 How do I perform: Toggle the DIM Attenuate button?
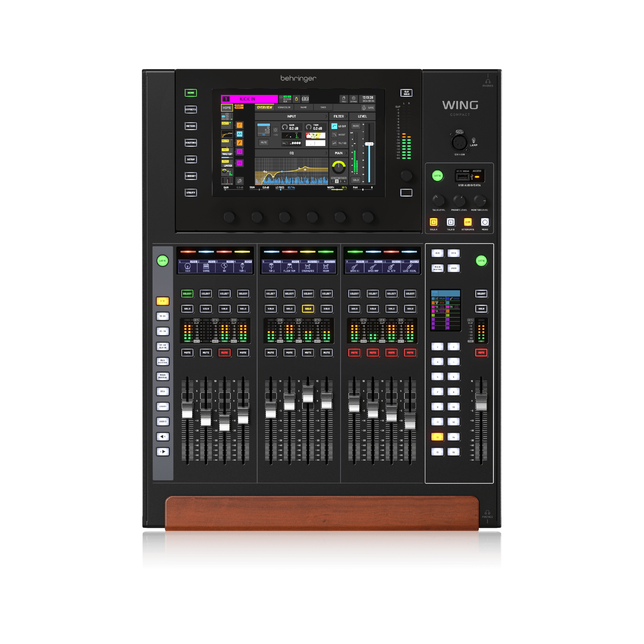(468, 222)
